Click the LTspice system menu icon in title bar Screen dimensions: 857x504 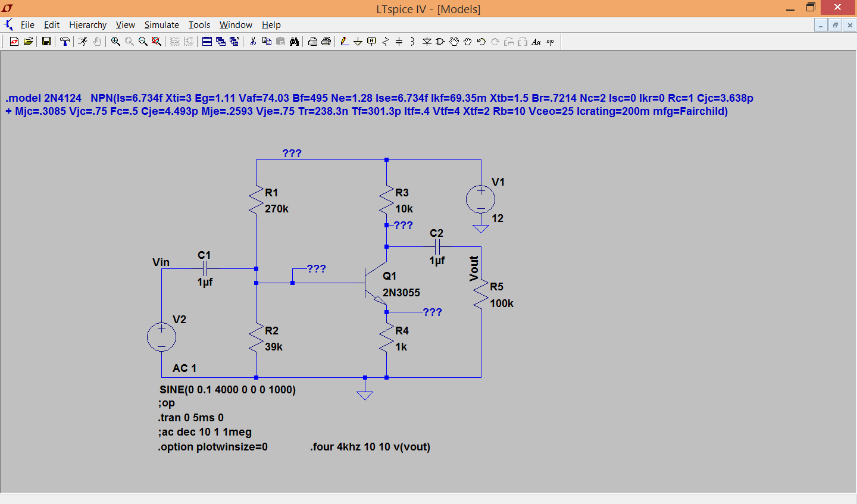click(8, 8)
